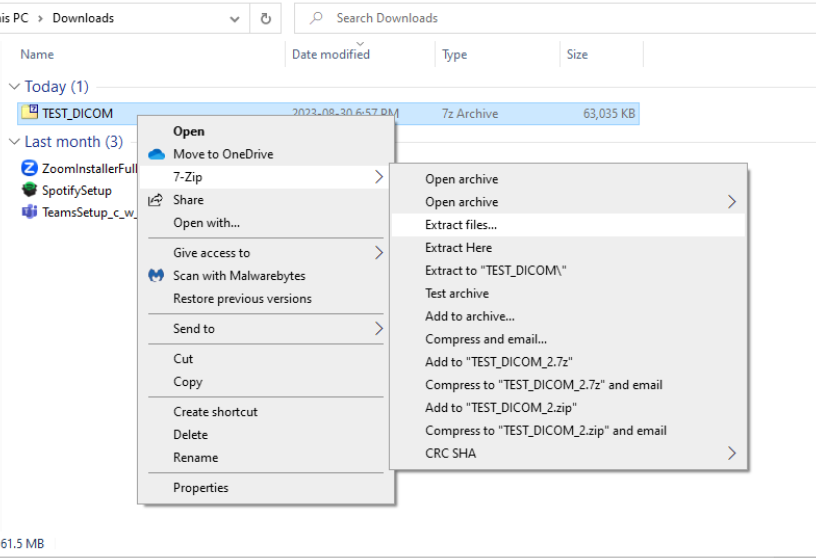Click the Share icon in context menu

(x=156, y=200)
